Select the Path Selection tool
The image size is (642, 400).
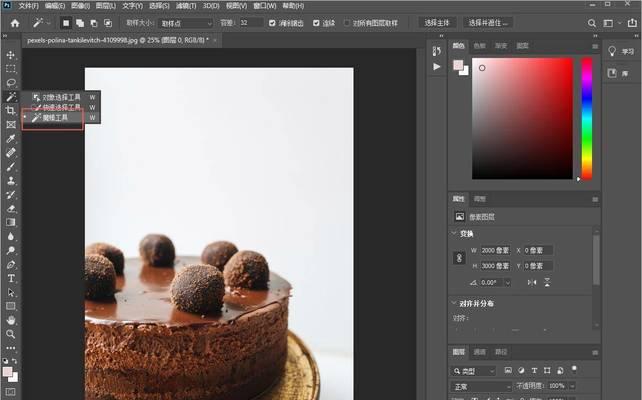[x=11, y=292]
